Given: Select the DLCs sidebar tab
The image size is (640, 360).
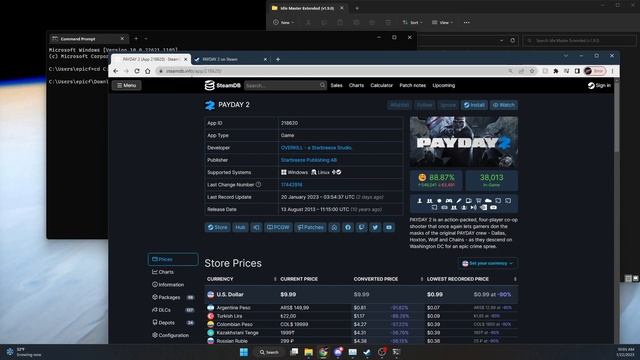Looking at the screenshot, I should tap(173, 310).
